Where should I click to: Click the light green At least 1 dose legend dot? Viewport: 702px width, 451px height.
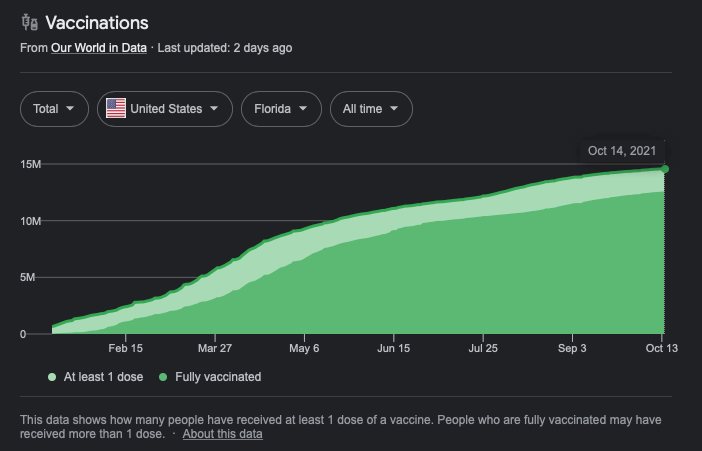click(x=52, y=377)
